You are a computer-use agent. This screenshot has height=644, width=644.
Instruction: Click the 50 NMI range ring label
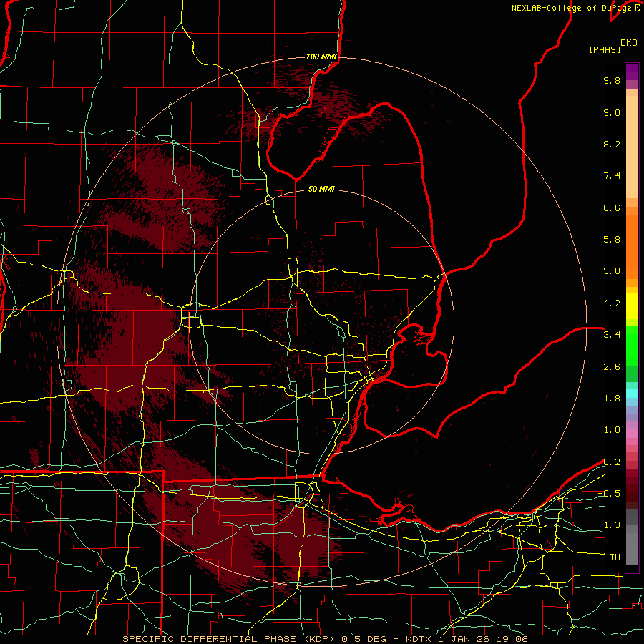321,189
